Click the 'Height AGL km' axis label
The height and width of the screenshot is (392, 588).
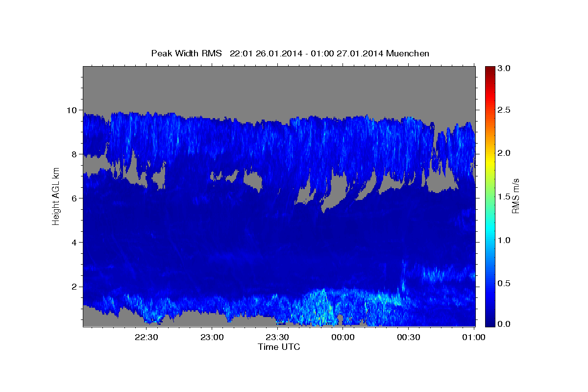click(56, 196)
